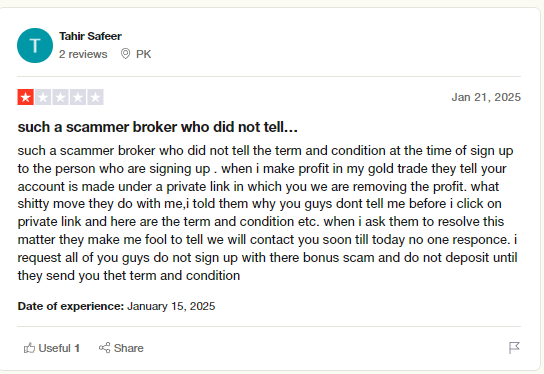This screenshot has width=544, height=374.
Task: Click the Share text button
Action: tap(128, 348)
